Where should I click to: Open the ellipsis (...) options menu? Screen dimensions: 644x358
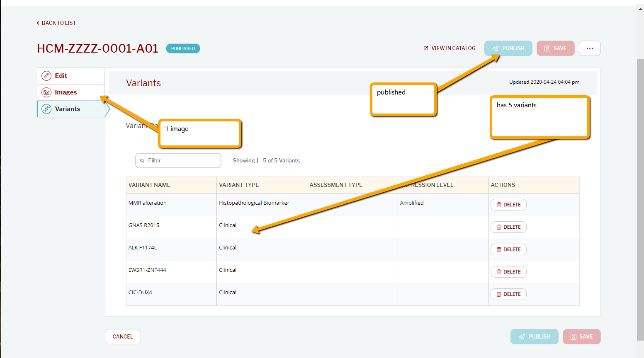(x=590, y=48)
